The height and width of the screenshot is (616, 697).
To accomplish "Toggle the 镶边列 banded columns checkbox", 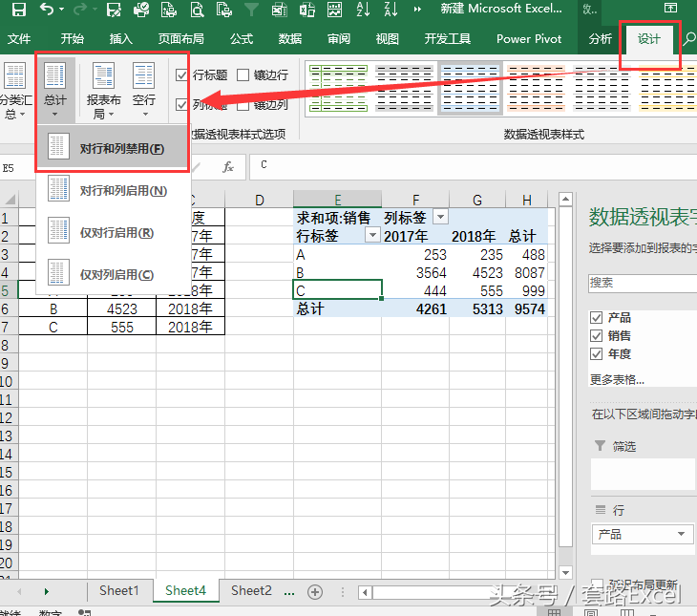I will pos(243,105).
